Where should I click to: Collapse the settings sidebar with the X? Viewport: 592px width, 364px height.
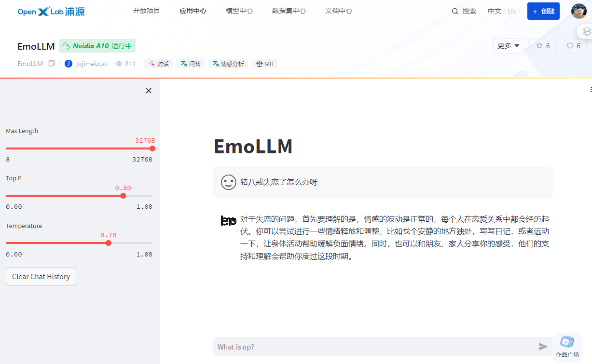pos(148,90)
